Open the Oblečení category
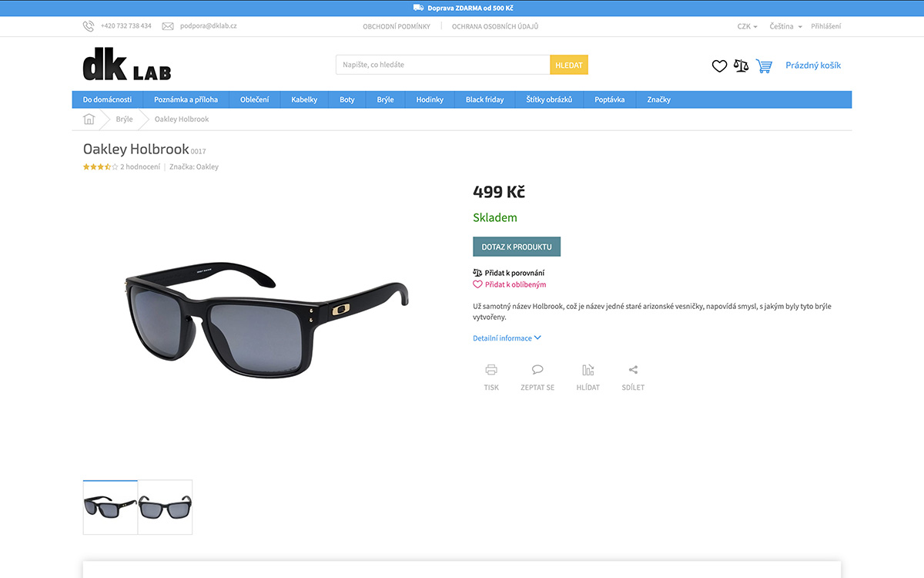 coord(255,99)
